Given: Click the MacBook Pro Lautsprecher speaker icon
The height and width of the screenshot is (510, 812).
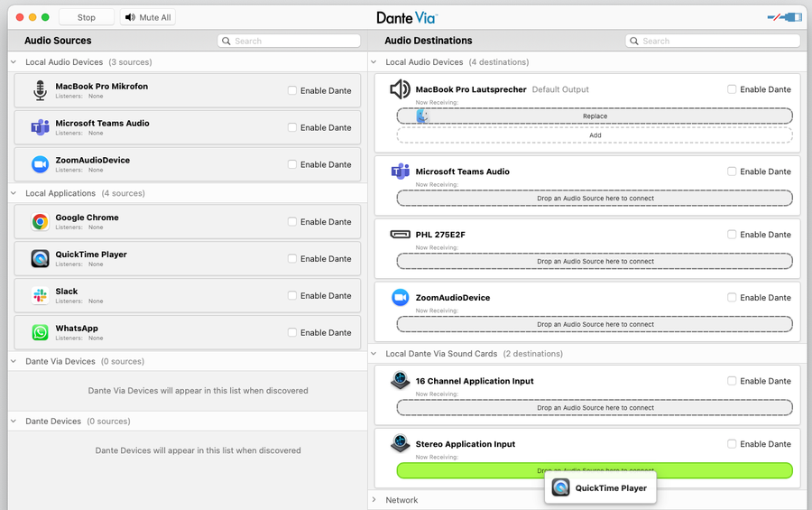Looking at the screenshot, I should tap(400, 89).
